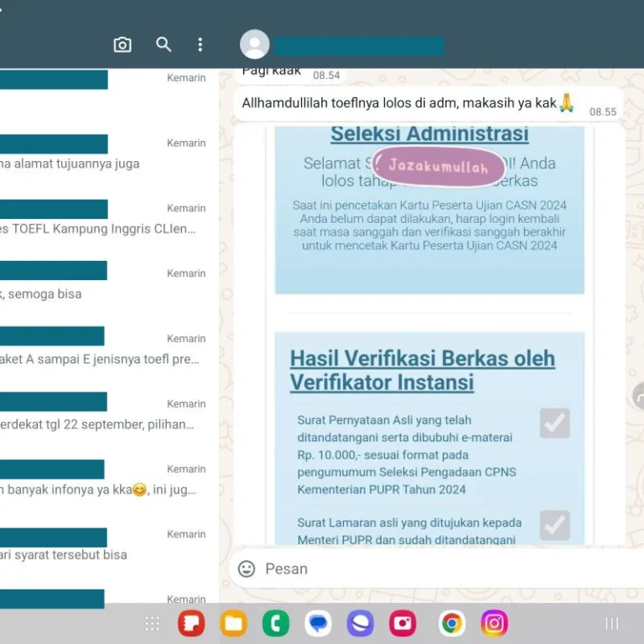The width and height of the screenshot is (644, 644).
Task: Tap the search magnifier icon
Action: click(164, 44)
